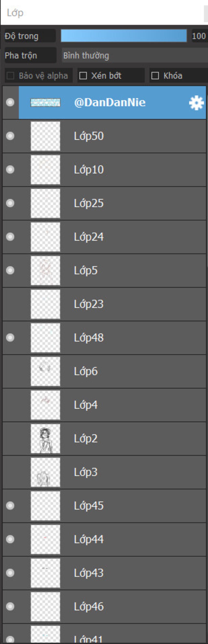Check the Khóa lock checkbox
The image size is (208, 644).
(155, 76)
